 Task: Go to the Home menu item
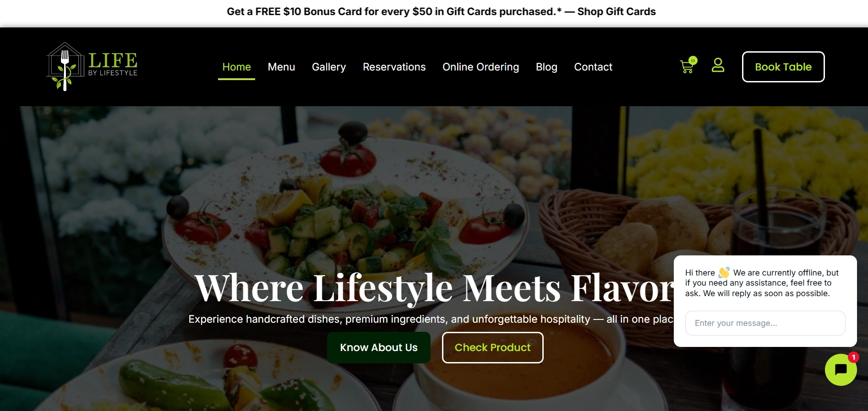[x=236, y=67]
